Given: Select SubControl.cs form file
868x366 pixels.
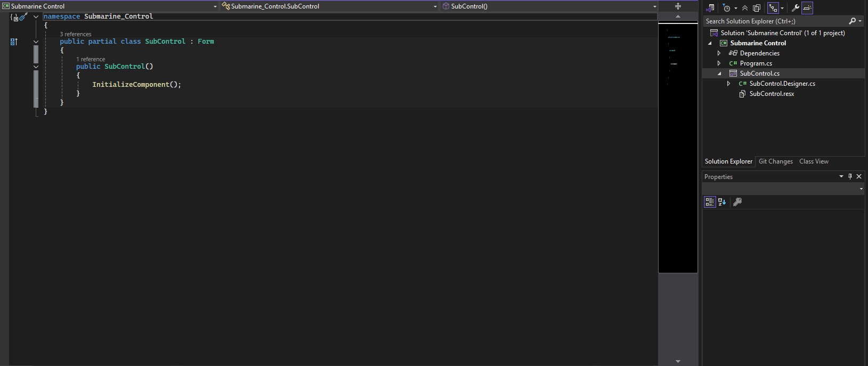Looking at the screenshot, I should pos(760,74).
